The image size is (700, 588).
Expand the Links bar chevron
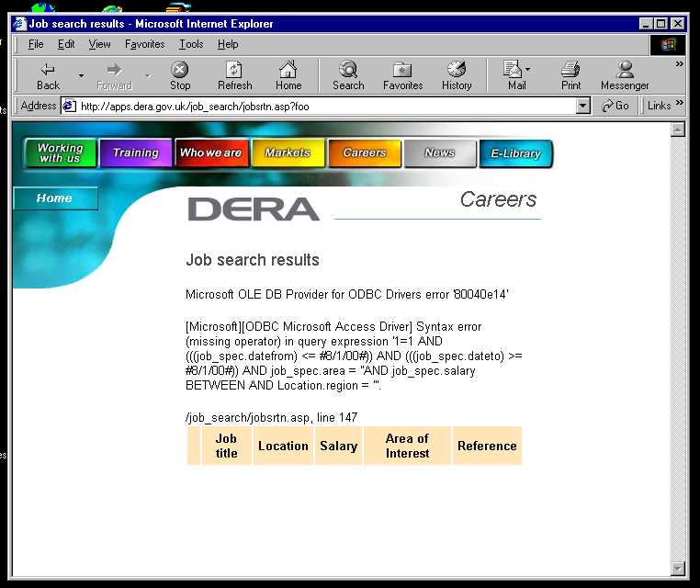tap(680, 103)
